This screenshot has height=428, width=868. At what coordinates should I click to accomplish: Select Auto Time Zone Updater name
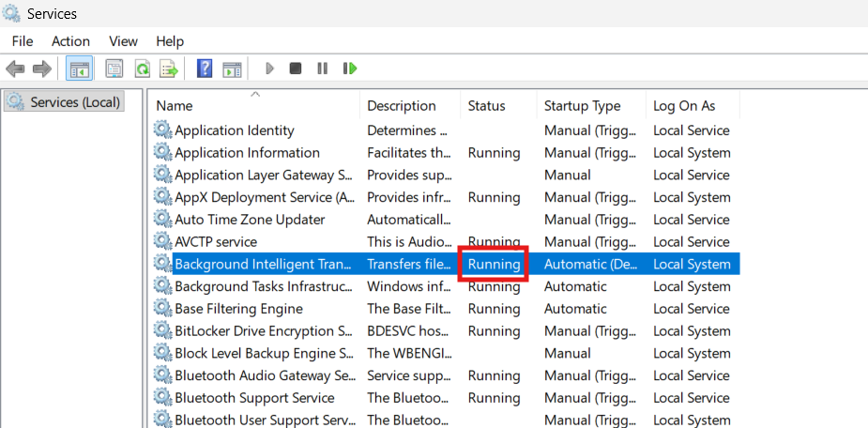pos(250,220)
